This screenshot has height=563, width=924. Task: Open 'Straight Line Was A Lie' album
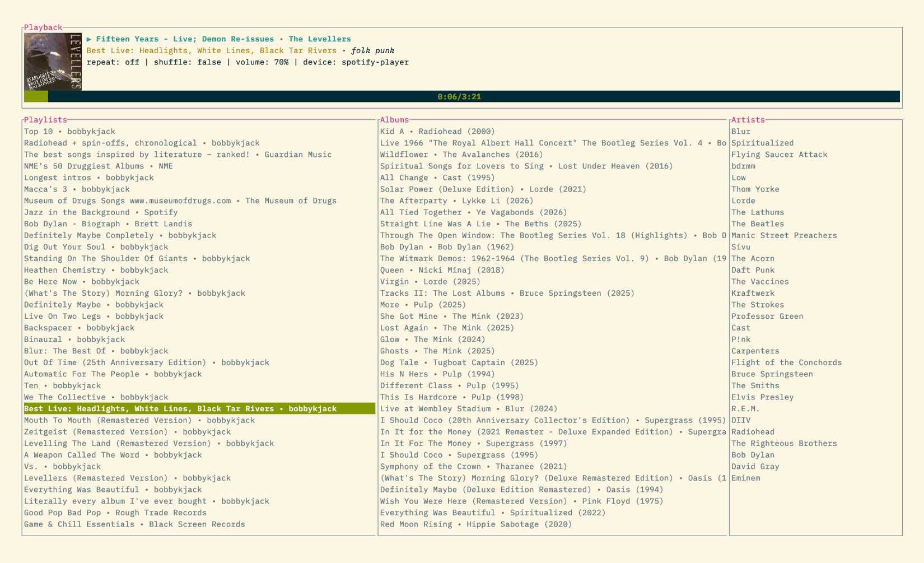coord(481,224)
